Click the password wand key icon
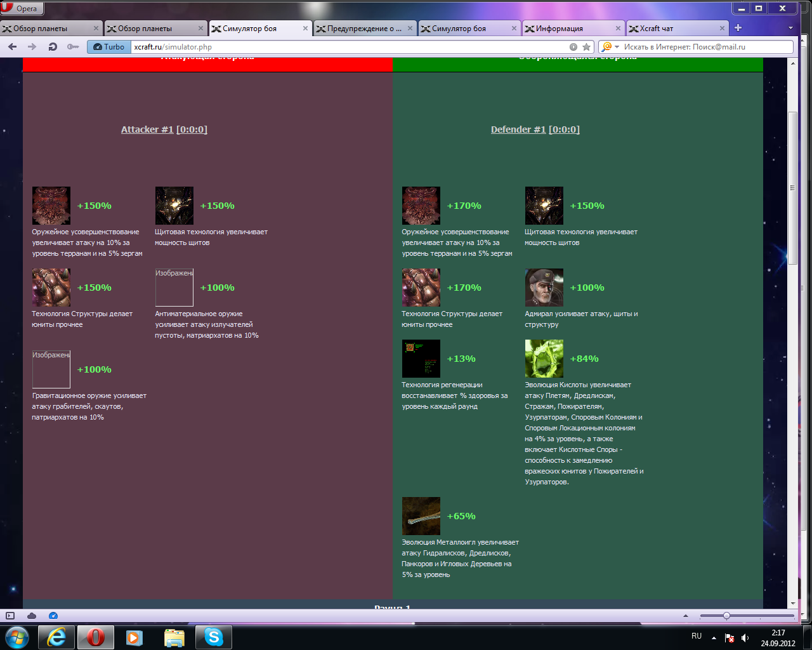The image size is (812, 650). click(73, 47)
